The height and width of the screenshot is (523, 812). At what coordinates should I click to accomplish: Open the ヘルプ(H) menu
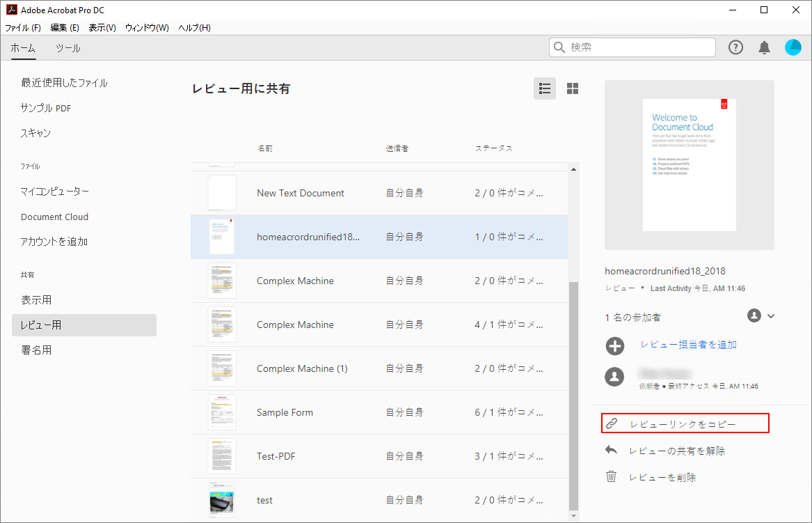point(194,28)
